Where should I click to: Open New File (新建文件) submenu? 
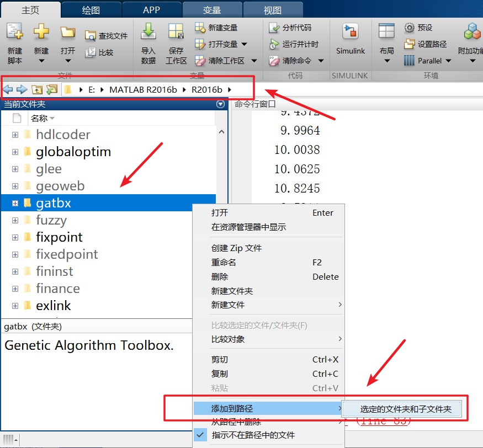pos(269,305)
